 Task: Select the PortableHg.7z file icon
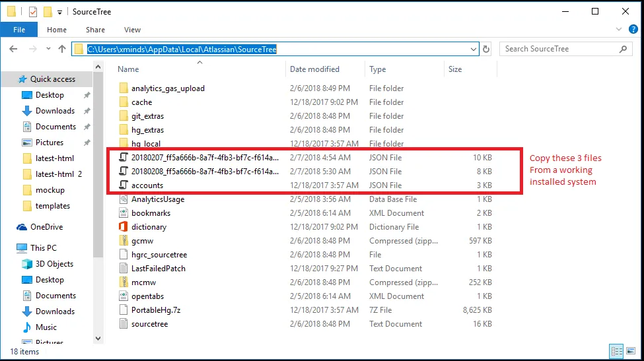click(124, 310)
